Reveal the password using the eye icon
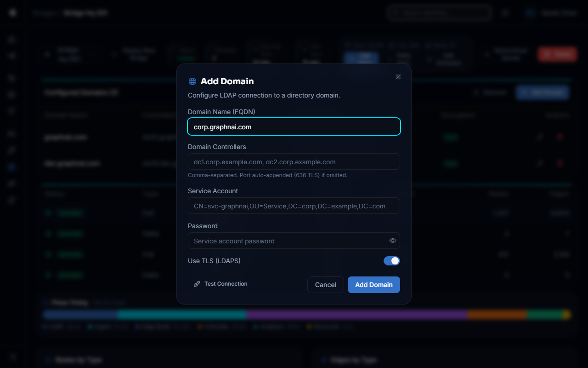The width and height of the screenshot is (588, 368). tap(392, 241)
